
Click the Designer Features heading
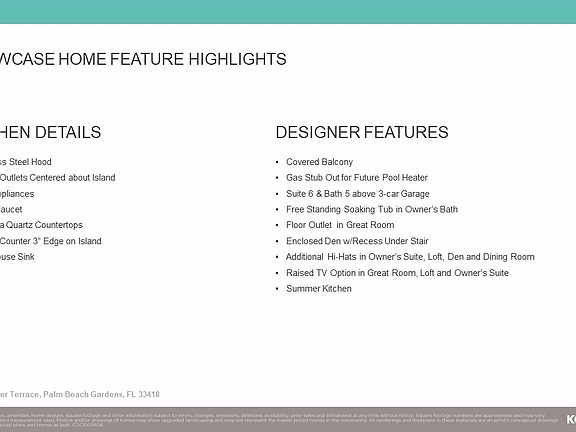tap(362, 132)
